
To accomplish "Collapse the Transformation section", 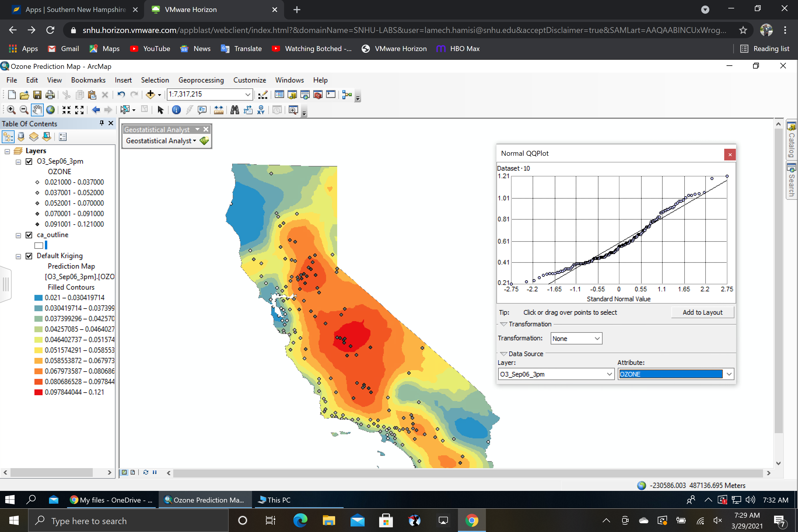I will [504, 324].
